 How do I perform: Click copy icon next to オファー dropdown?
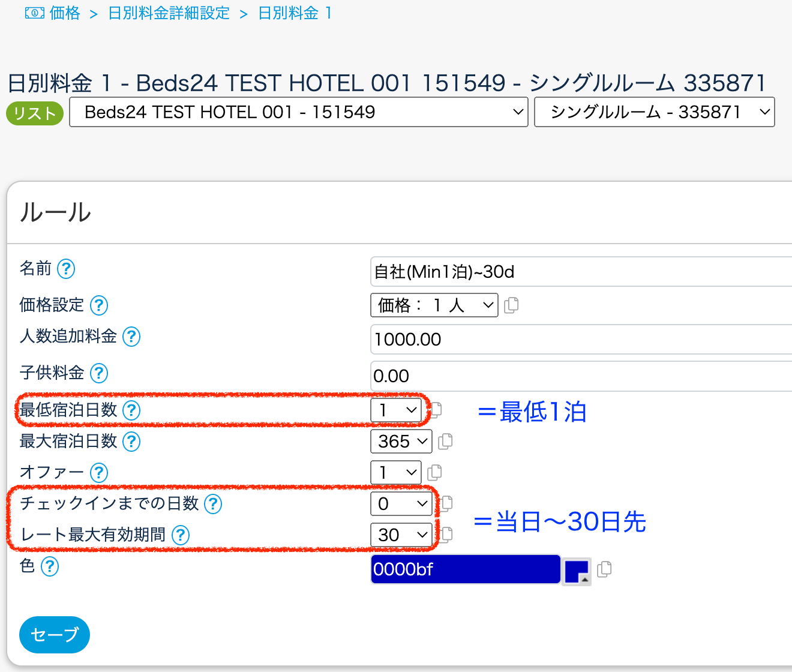click(x=435, y=473)
